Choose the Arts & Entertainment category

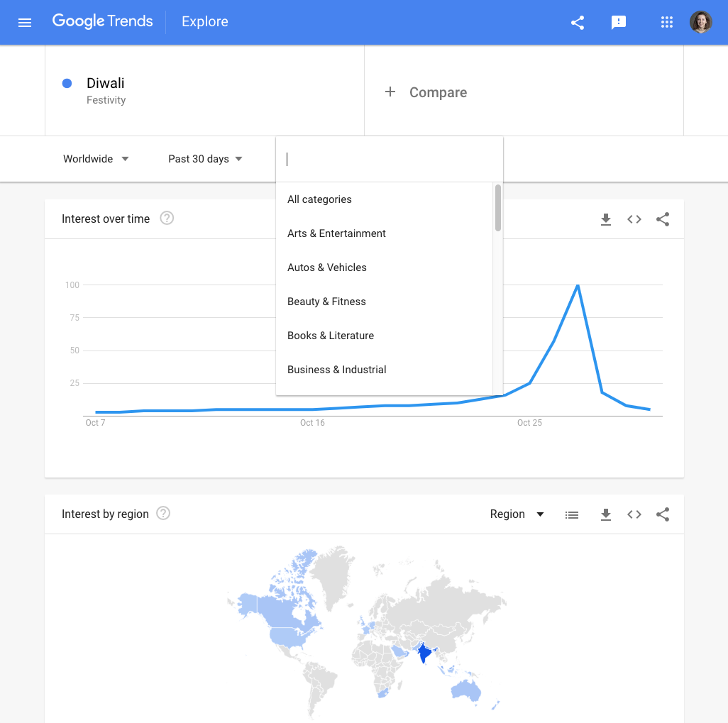385,233
